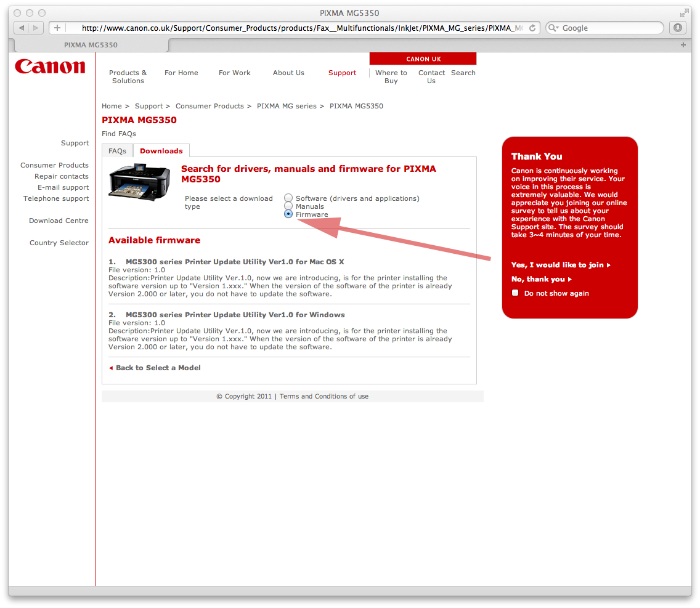The width and height of the screenshot is (700, 608).
Task: Open the Products & Solutions menu
Action: click(x=128, y=77)
